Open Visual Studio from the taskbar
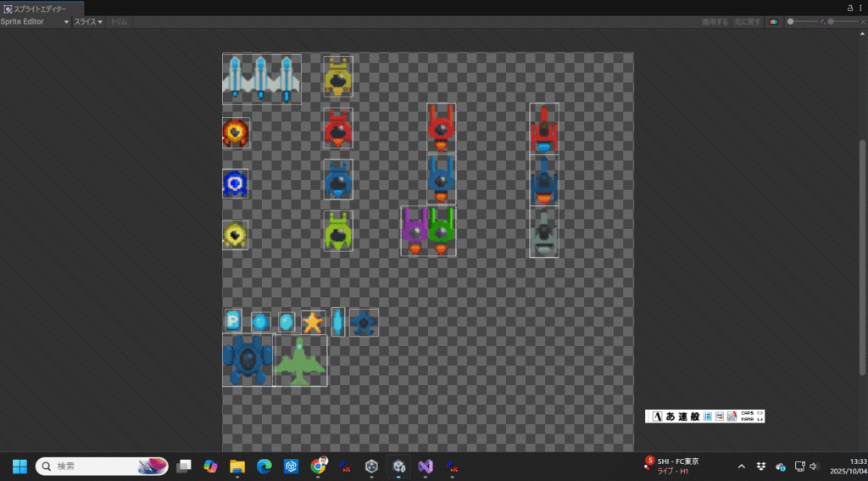Screen dimensions: 868x481 click(x=426, y=466)
